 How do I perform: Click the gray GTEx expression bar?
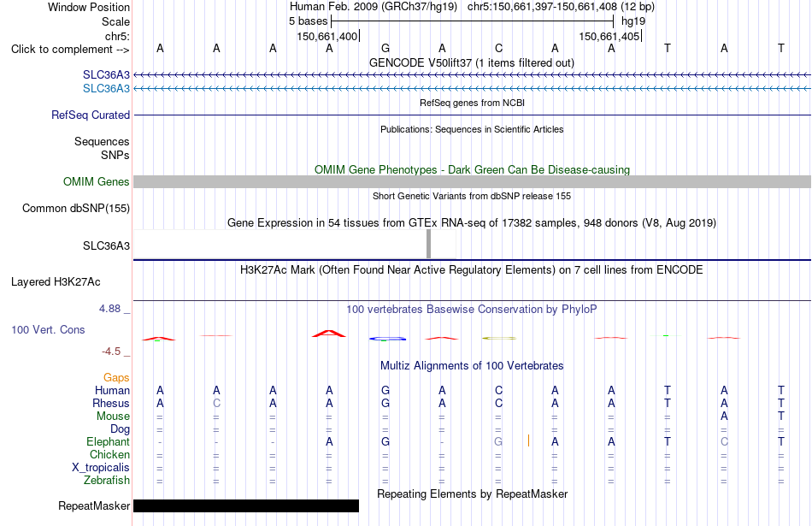(428, 244)
